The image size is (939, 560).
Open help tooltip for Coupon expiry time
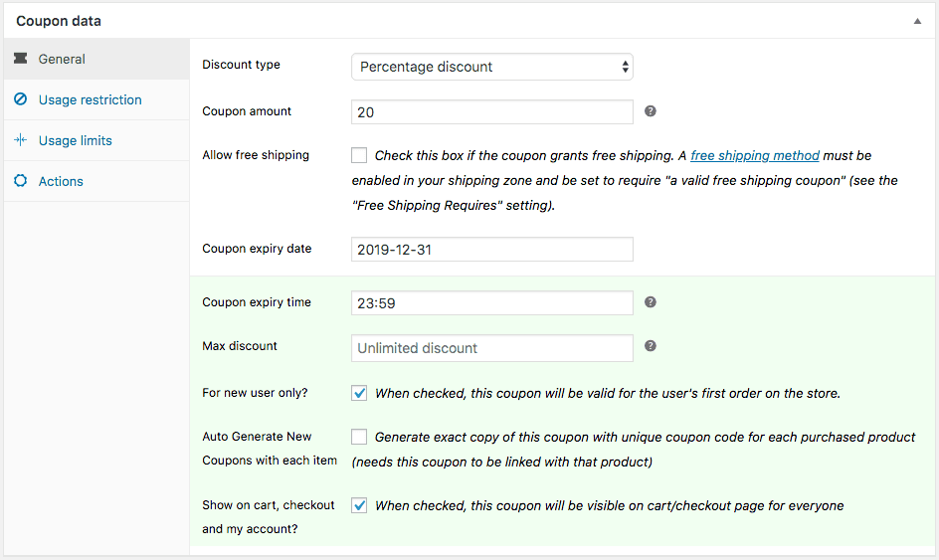(651, 301)
